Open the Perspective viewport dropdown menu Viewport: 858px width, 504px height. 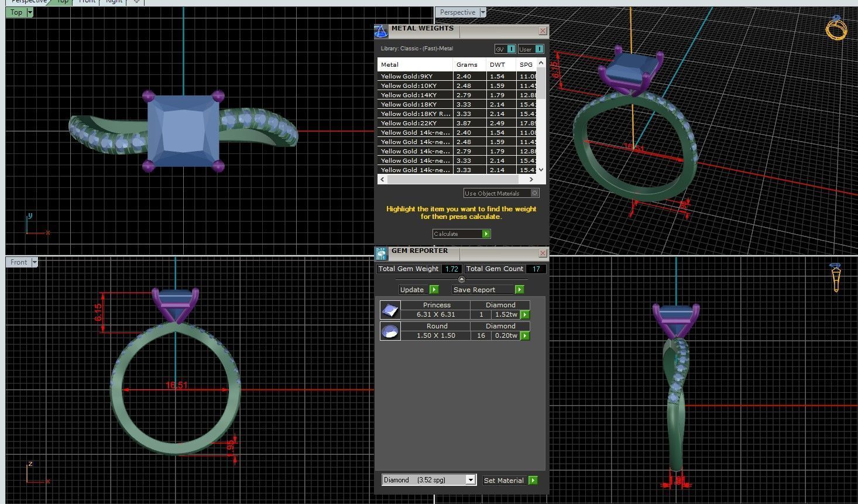pos(483,12)
